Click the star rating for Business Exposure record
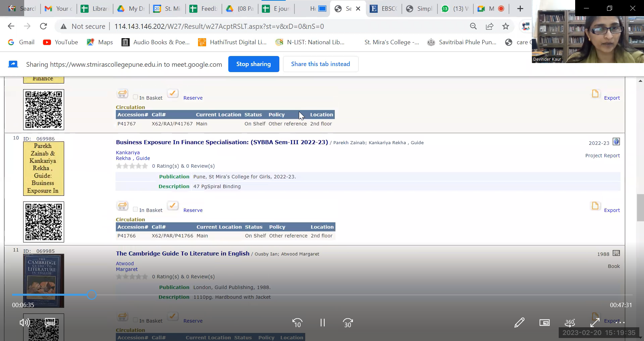This screenshot has width=644, height=341. [x=132, y=166]
